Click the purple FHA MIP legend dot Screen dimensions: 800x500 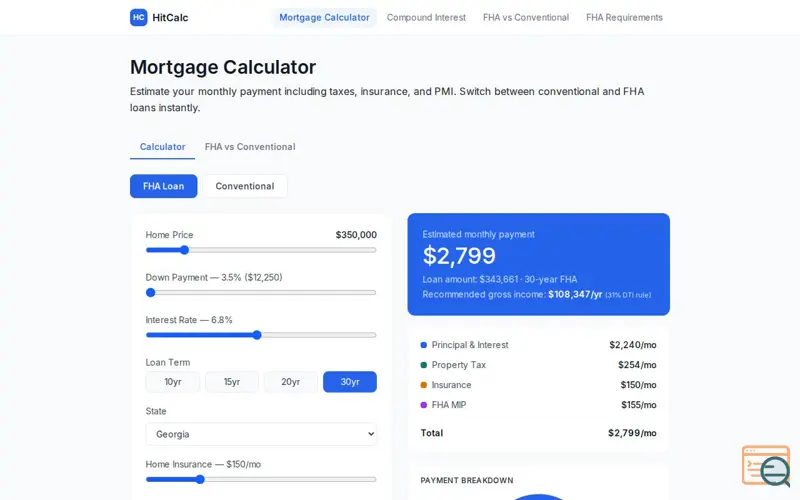(423, 405)
